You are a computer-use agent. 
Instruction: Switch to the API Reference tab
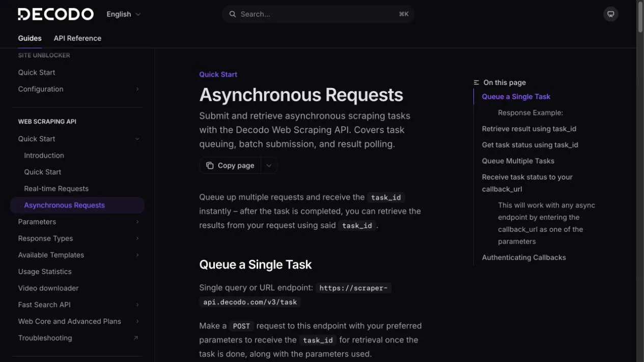click(x=77, y=38)
